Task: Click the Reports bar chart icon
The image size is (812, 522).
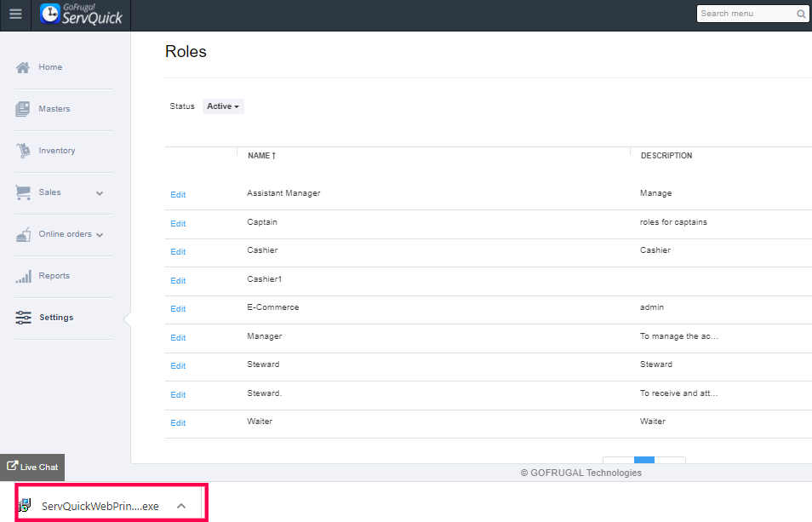Action: pyautogui.click(x=23, y=276)
